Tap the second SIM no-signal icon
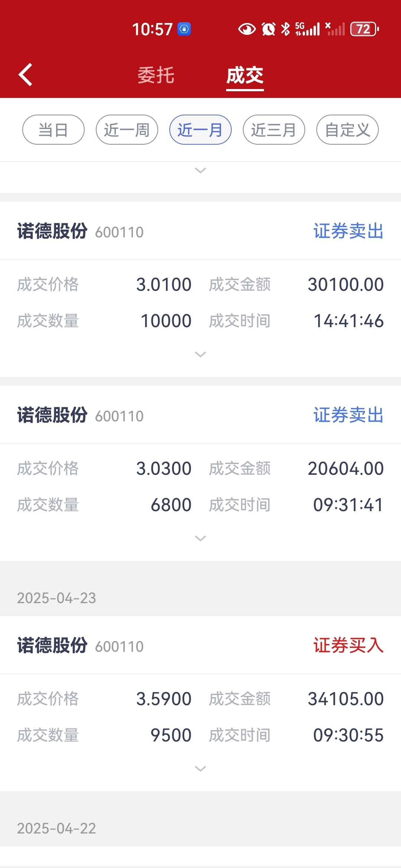This screenshot has width=401, height=868. click(x=335, y=29)
